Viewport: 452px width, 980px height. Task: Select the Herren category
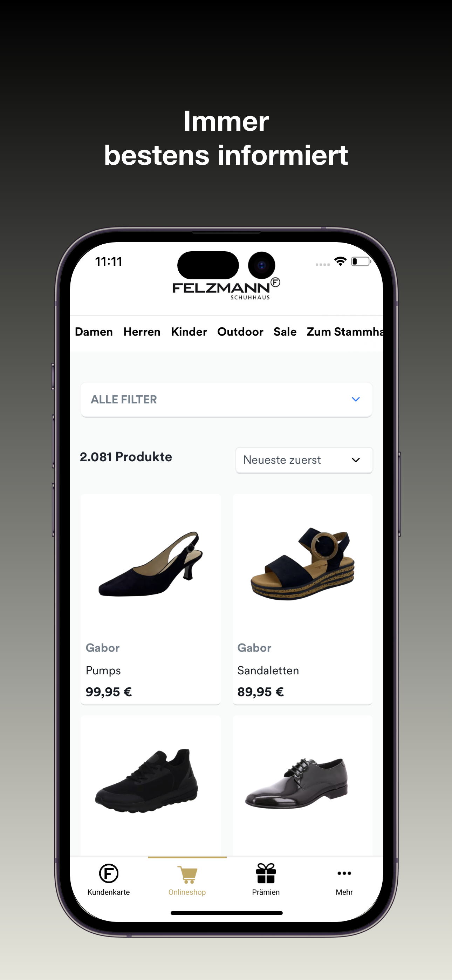(x=142, y=332)
